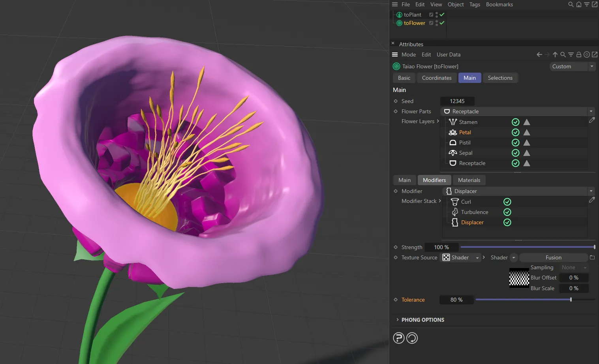The width and height of the screenshot is (599, 364).
Task: Select the Sepal flower part icon
Action: tap(453, 153)
